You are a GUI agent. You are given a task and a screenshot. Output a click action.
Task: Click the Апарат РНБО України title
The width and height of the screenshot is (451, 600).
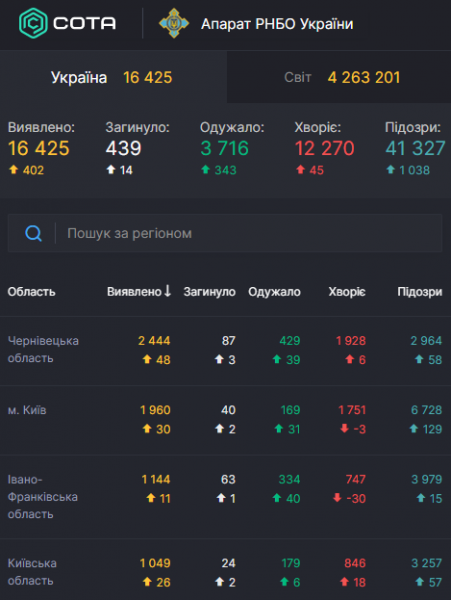277,24
